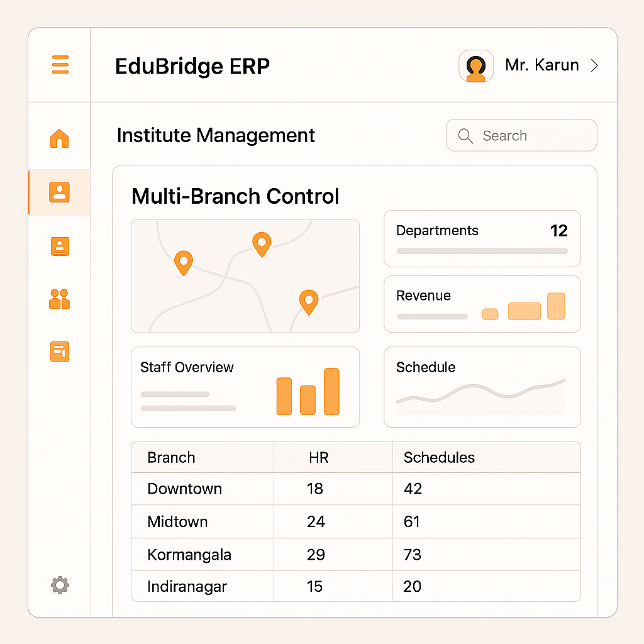Open the Schedule trend card
The image size is (644, 644).
tap(482, 387)
